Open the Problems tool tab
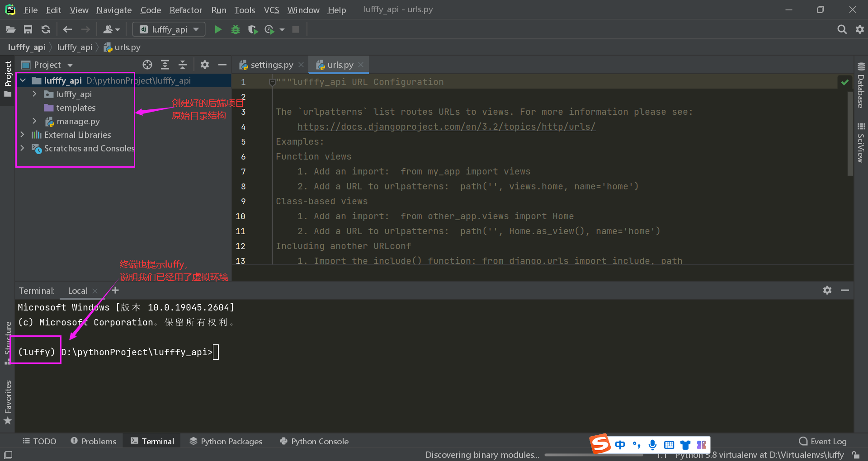 [x=94, y=441]
